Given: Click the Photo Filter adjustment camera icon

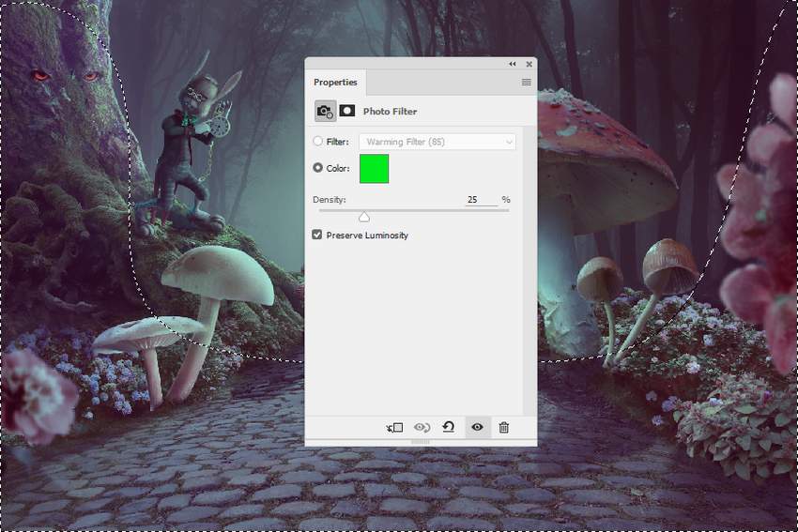Looking at the screenshot, I should point(325,111).
